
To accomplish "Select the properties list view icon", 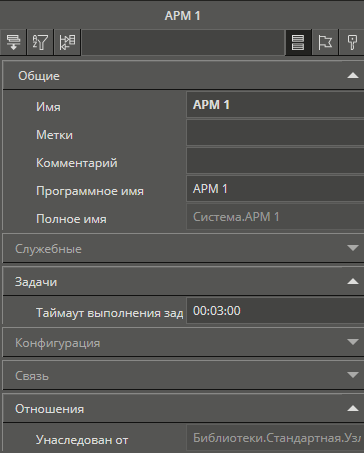I will (x=298, y=42).
